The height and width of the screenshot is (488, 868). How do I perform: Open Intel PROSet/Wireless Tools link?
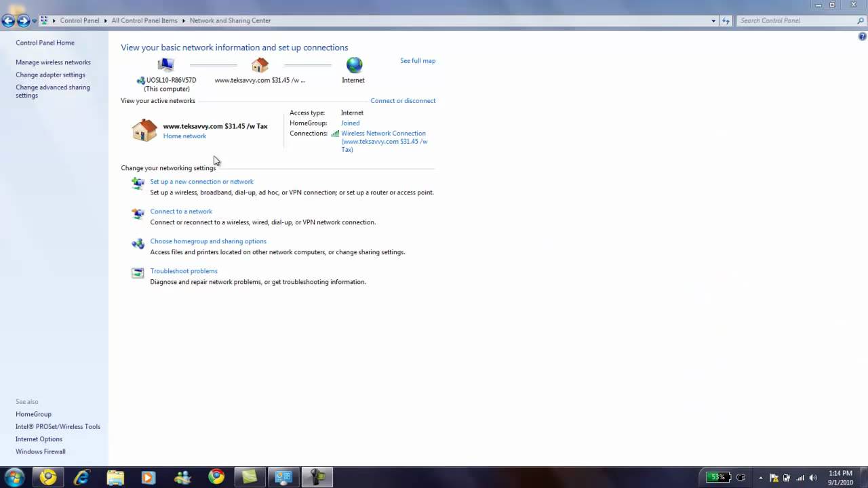click(x=58, y=427)
